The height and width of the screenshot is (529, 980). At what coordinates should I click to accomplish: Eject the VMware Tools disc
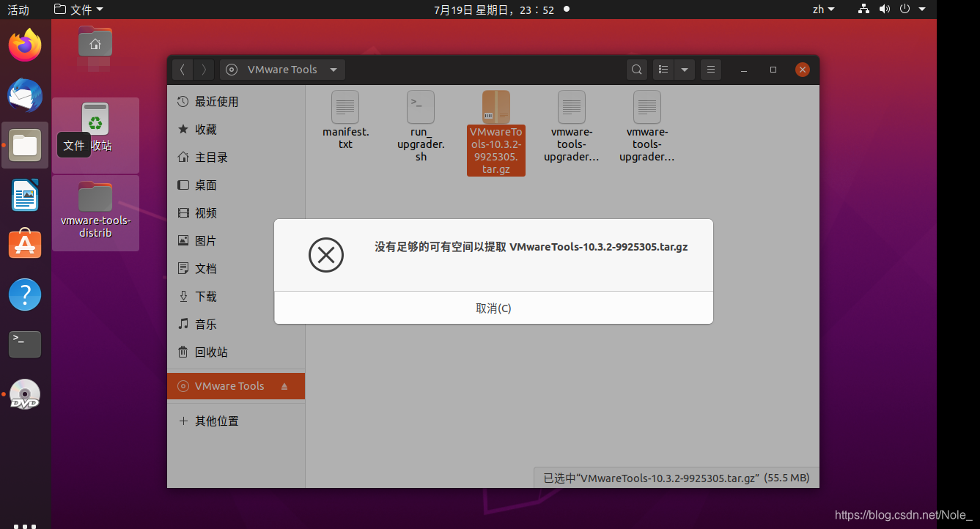pos(284,386)
